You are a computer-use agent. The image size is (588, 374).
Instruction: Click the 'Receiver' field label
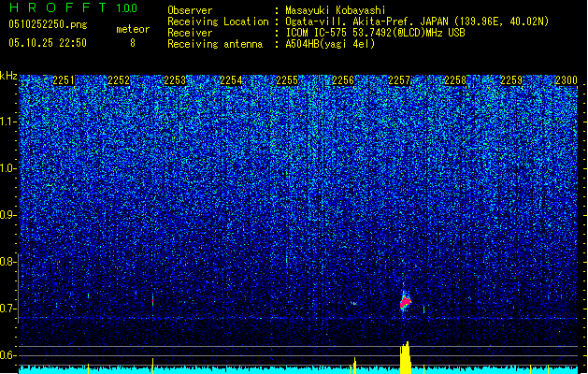pos(190,33)
